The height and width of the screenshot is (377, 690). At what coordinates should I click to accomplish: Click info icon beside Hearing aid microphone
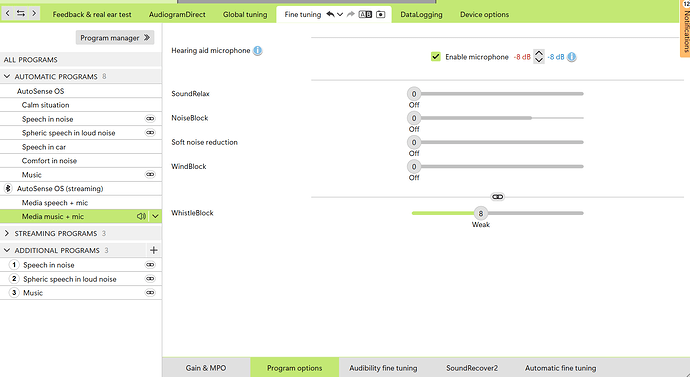(258, 51)
